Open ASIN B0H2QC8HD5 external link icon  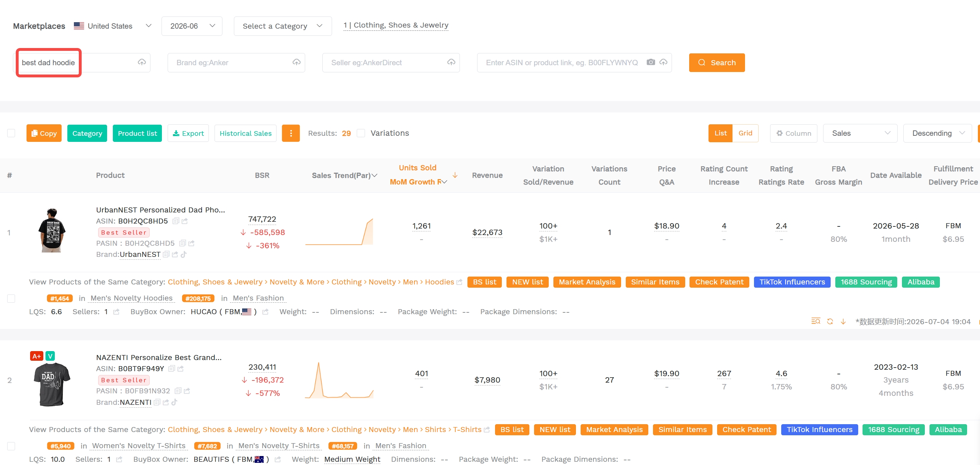[x=184, y=221]
